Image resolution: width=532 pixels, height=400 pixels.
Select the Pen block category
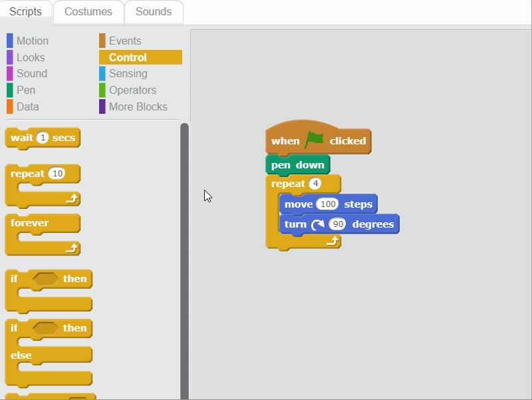tap(26, 90)
